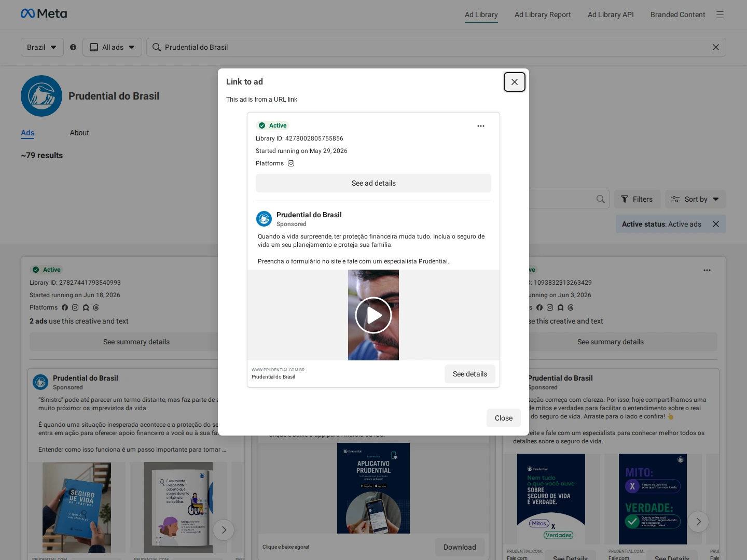Select the Ads tab on the page profile
Image resolution: width=747 pixels, height=560 pixels.
click(x=27, y=133)
